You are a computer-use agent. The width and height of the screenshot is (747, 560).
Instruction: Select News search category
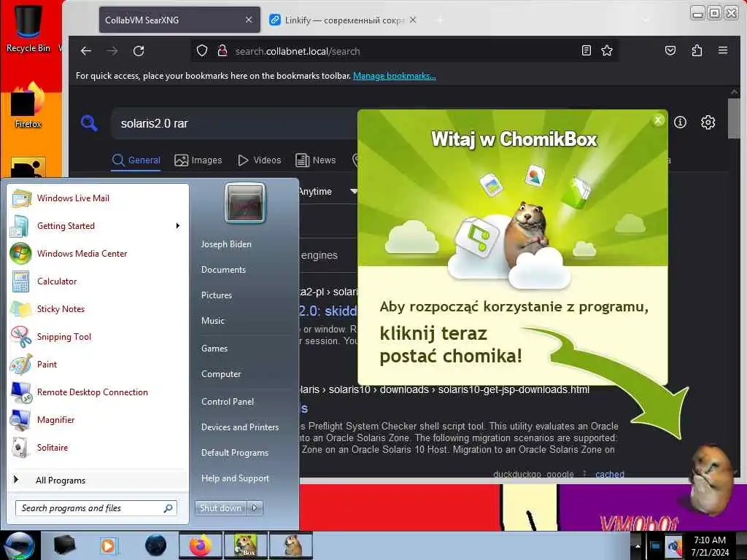point(315,160)
